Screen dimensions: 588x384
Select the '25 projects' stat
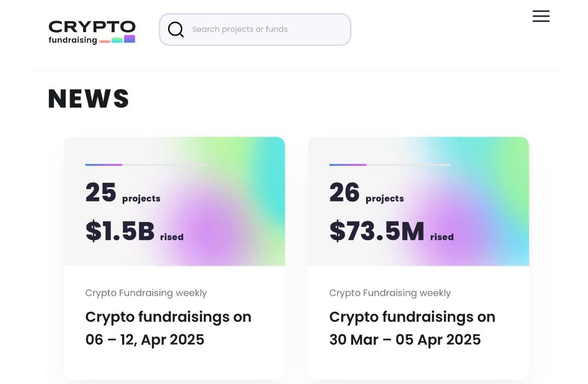[122, 193]
